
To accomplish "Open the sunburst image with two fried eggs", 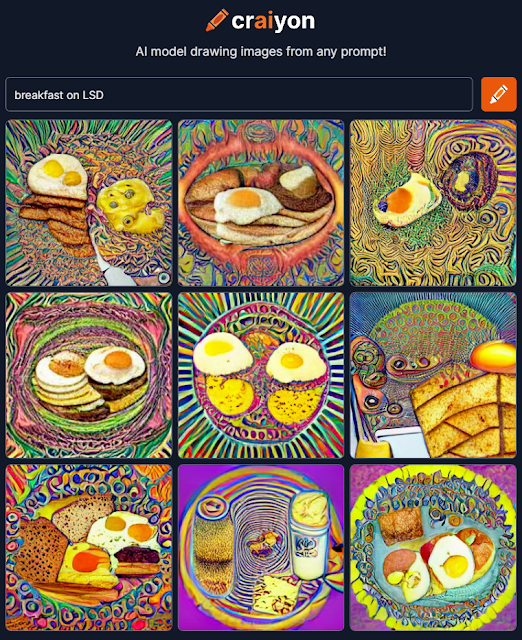I will [261, 375].
